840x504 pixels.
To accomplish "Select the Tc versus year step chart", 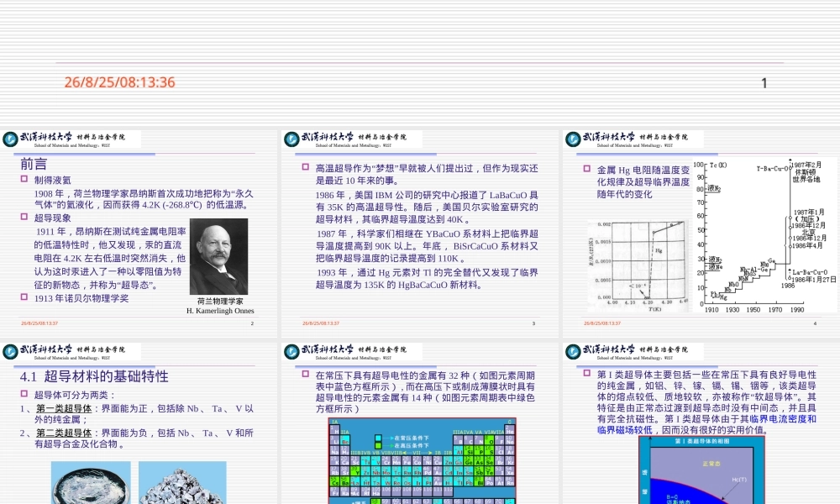I will [x=764, y=236].
